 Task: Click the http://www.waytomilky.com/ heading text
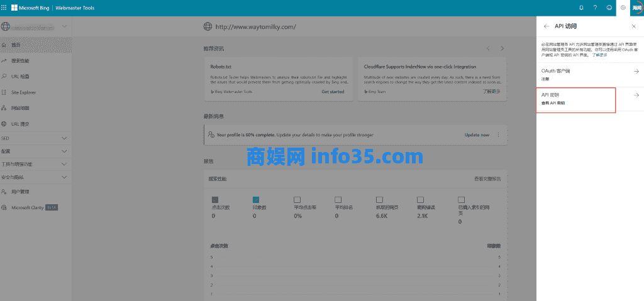pos(256,27)
